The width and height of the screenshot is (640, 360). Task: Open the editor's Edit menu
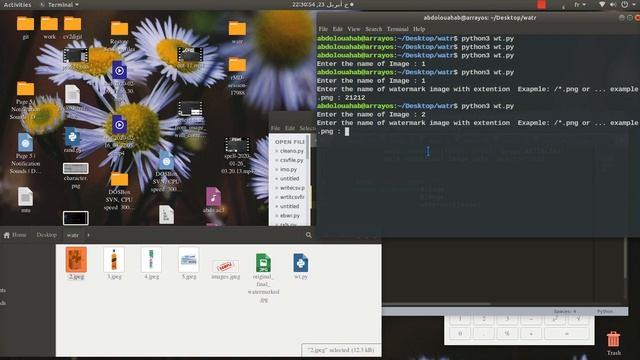point(290,128)
